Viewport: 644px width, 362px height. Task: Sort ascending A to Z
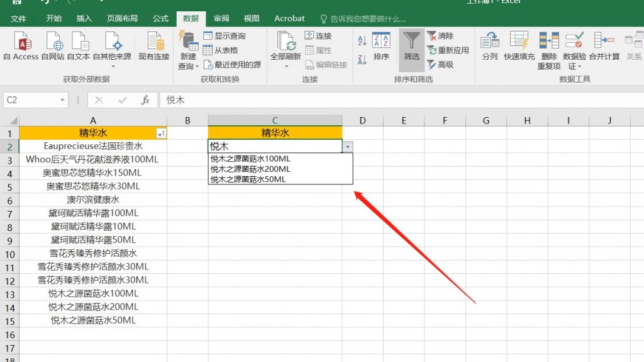362,40
